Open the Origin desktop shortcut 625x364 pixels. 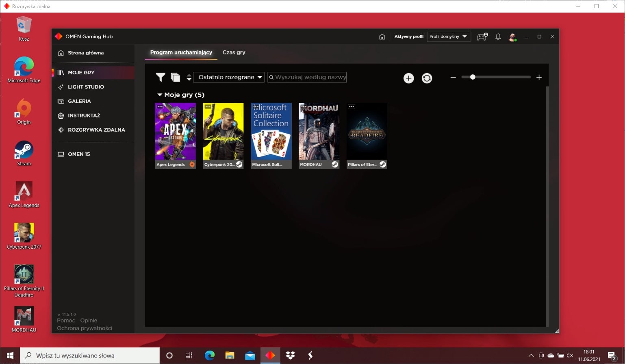24,111
